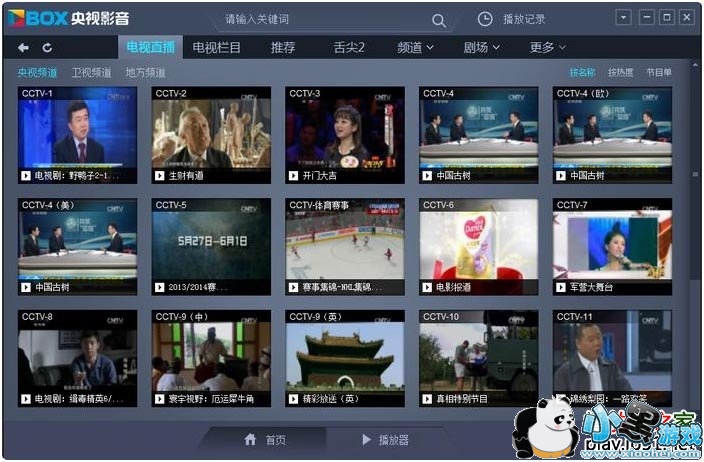The height and width of the screenshot is (462, 704).
Task: Open the title bar dropdown menu button
Action: point(623,18)
